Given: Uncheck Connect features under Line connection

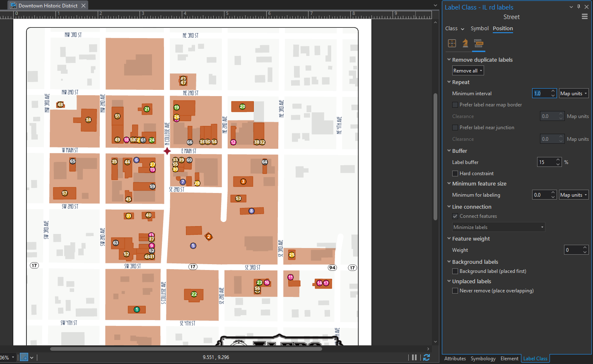Looking at the screenshot, I should coord(455,216).
